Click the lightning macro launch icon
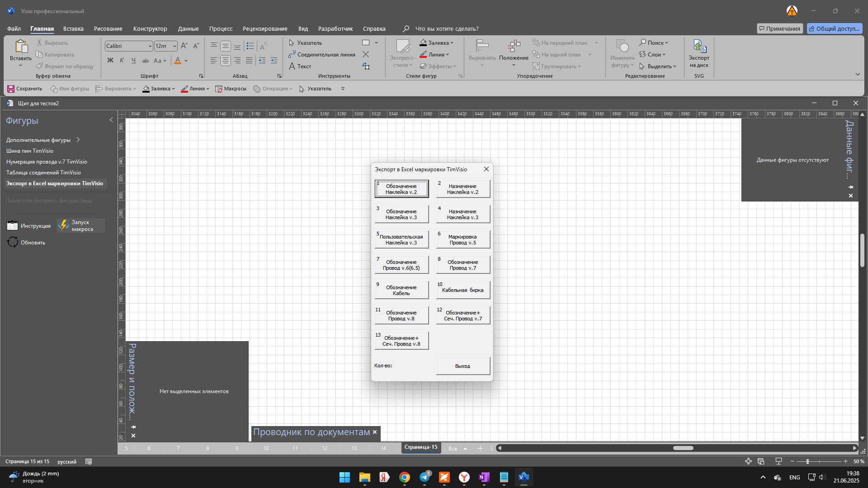Screen dimensions: 868x488 tap(63, 225)
